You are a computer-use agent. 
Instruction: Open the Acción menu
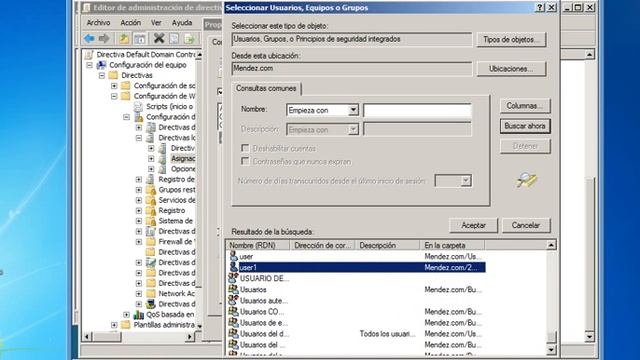coord(131,23)
